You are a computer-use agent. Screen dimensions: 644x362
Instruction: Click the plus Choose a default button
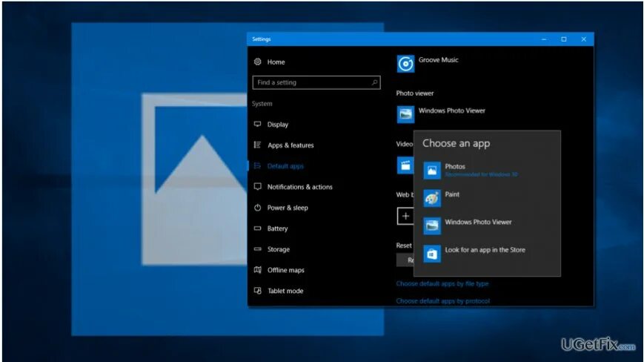pos(405,216)
